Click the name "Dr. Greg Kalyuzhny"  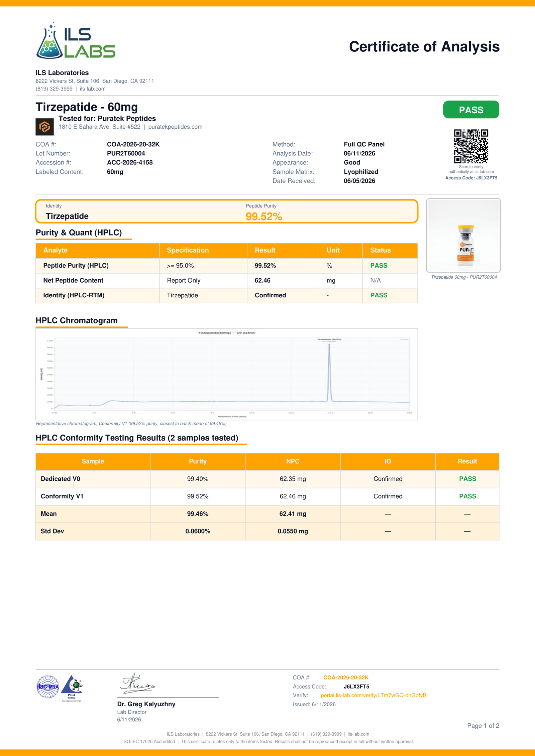coord(146,704)
